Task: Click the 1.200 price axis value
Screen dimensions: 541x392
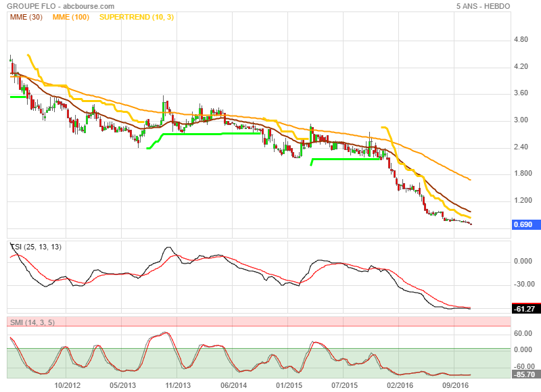Action: [x=523, y=200]
